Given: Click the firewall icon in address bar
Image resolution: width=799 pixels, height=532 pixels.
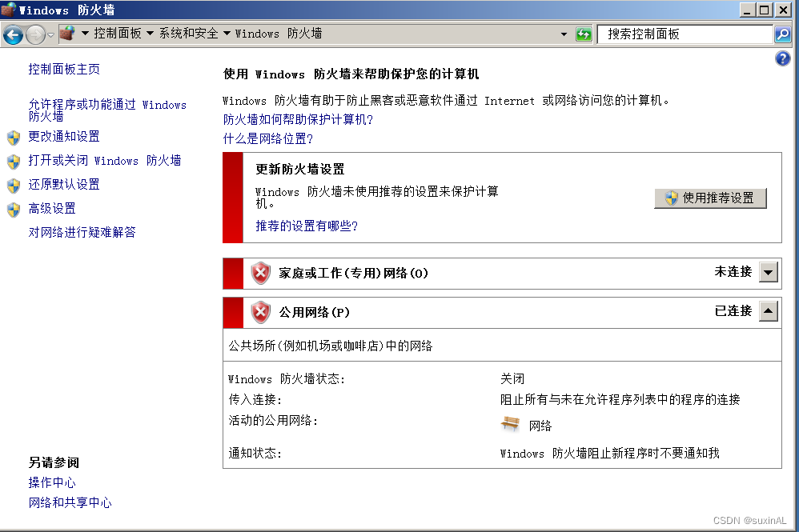Looking at the screenshot, I should pyautogui.click(x=67, y=34).
